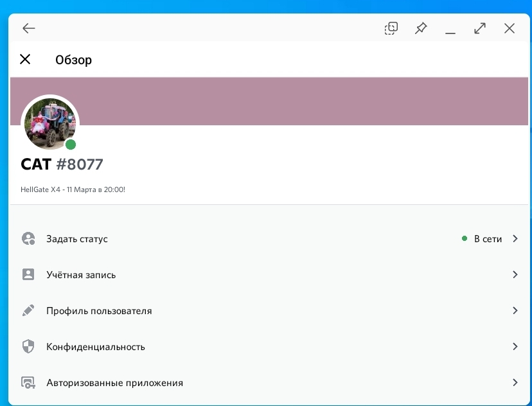Click the account card icon beside Учётная запись
Image resolution: width=532 pixels, height=406 pixels.
(x=28, y=274)
